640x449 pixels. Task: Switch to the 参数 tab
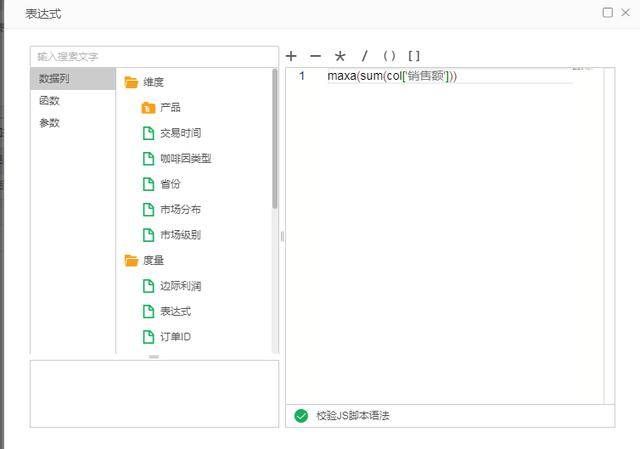tap(73, 122)
